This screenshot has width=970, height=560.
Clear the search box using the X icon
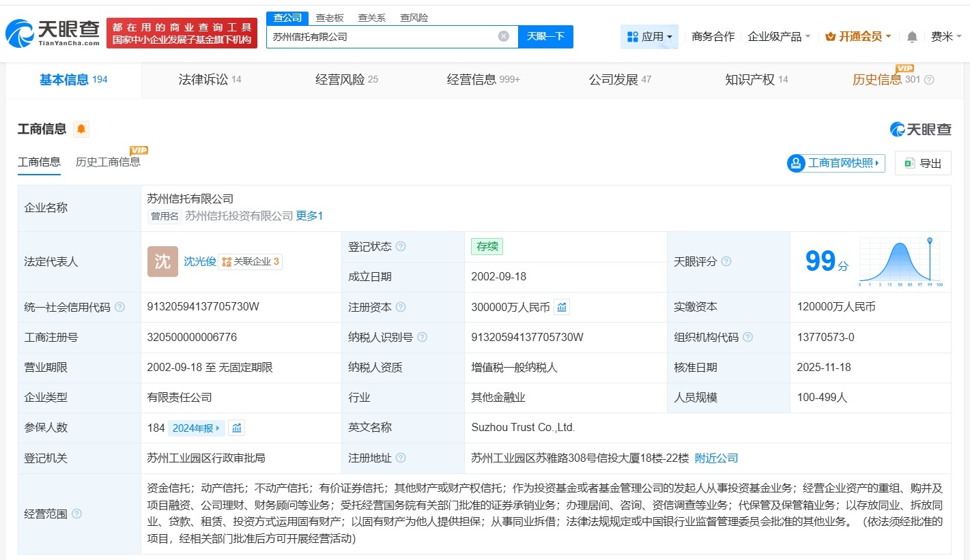pos(503,36)
